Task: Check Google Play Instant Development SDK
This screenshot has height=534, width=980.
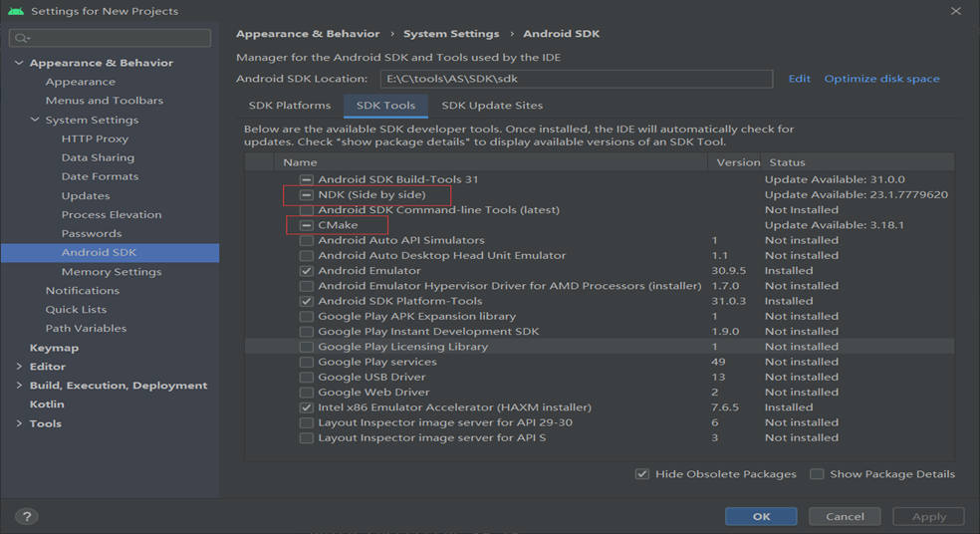Action: [307, 332]
